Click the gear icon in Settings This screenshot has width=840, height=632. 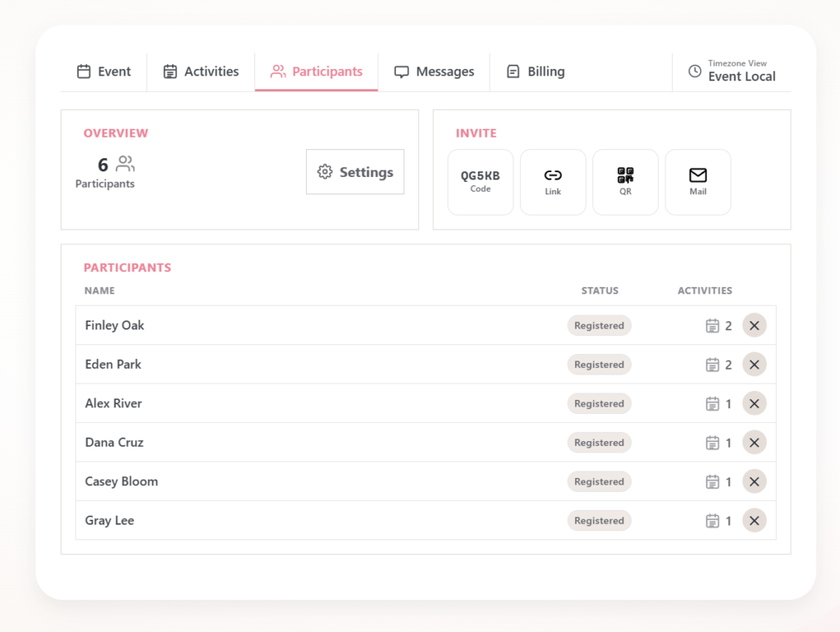point(325,172)
